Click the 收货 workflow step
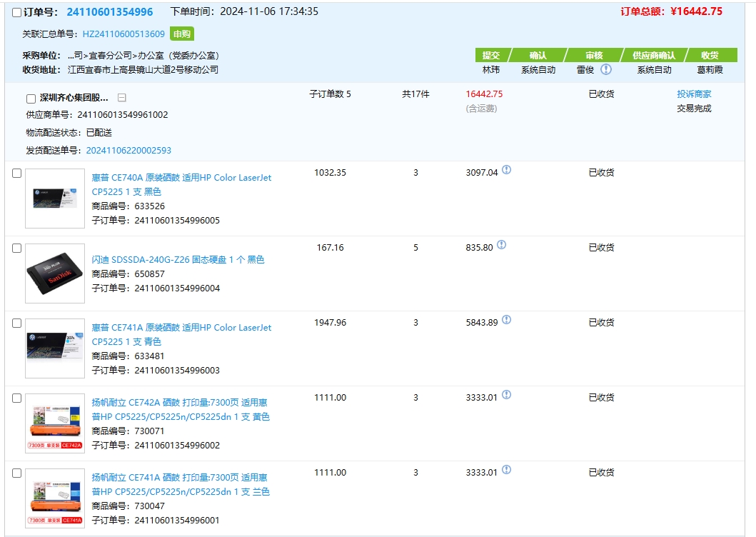The width and height of the screenshot is (756, 537). click(710, 55)
